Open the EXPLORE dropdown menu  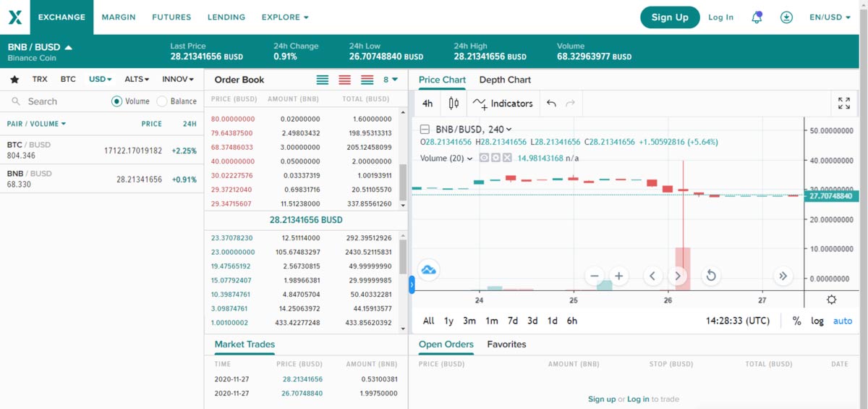pos(285,17)
